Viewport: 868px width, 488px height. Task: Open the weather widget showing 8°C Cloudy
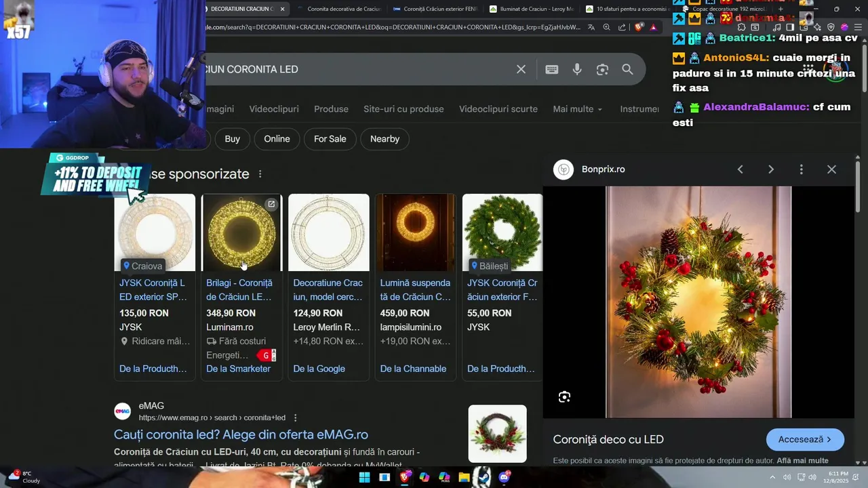coord(24,477)
